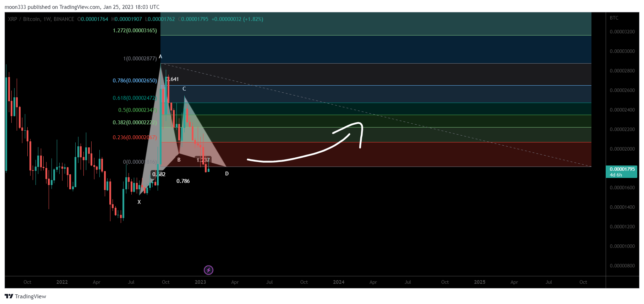Click the TradingView logo at bottom left
644x304 pixels.
point(25,297)
